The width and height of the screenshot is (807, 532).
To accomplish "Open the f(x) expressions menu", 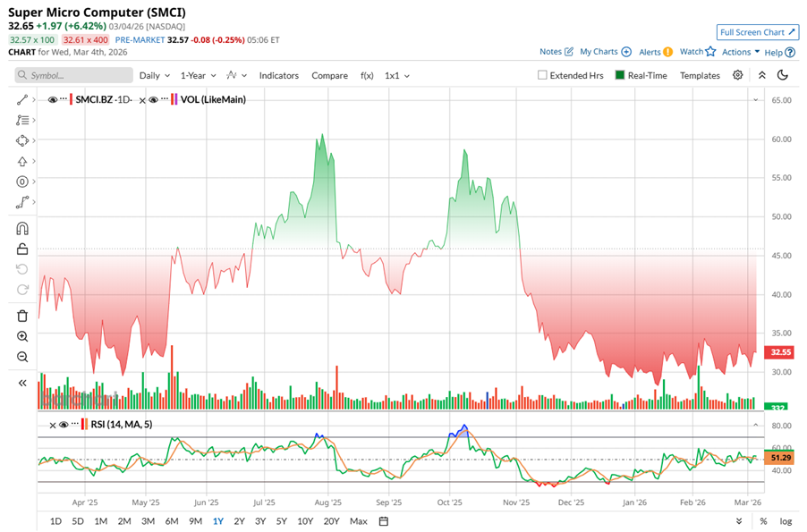I will click(367, 76).
